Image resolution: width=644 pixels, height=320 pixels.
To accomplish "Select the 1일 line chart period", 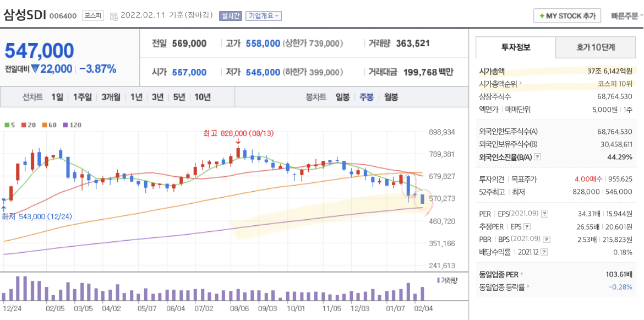I will [x=57, y=97].
